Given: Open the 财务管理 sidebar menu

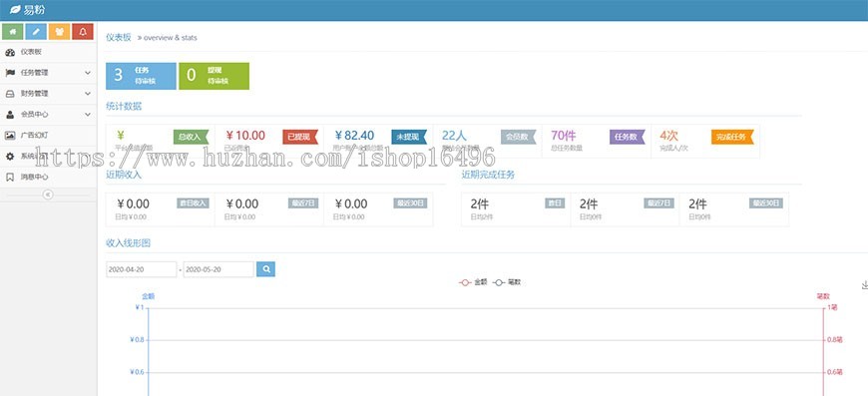Looking at the screenshot, I should click(48, 94).
